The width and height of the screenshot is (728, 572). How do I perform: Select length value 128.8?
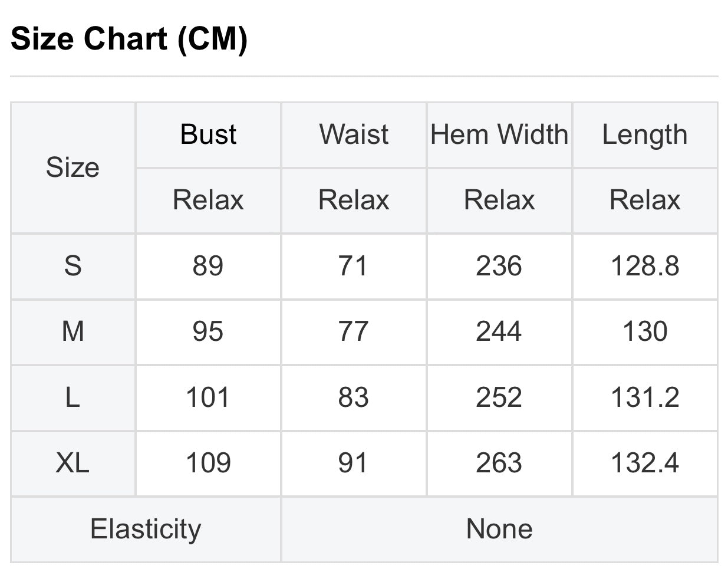coord(645,266)
